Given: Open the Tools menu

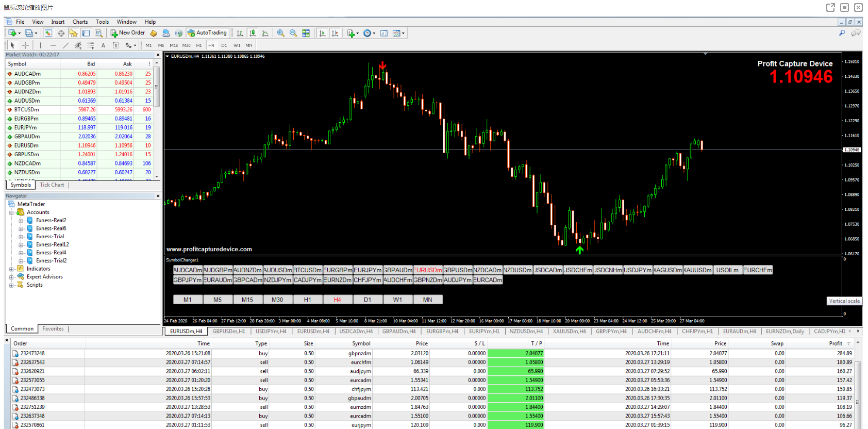Looking at the screenshot, I should (x=102, y=22).
